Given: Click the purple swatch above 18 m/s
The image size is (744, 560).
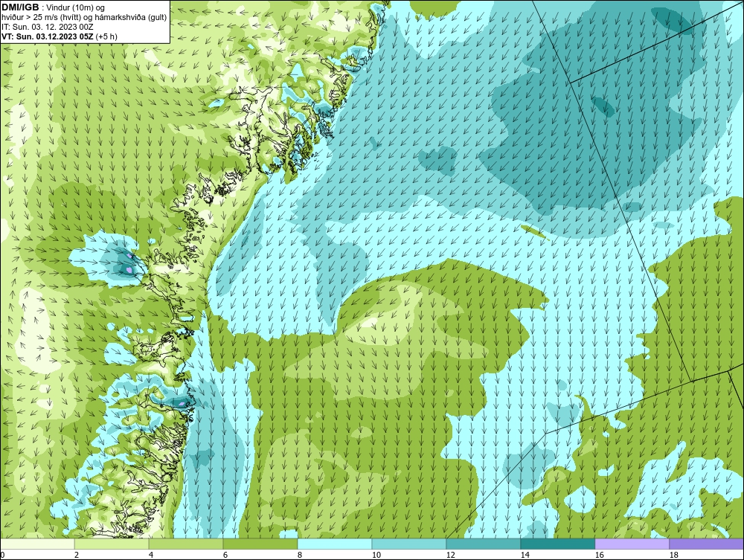Looking at the screenshot, I should pyautogui.click(x=707, y=544).
